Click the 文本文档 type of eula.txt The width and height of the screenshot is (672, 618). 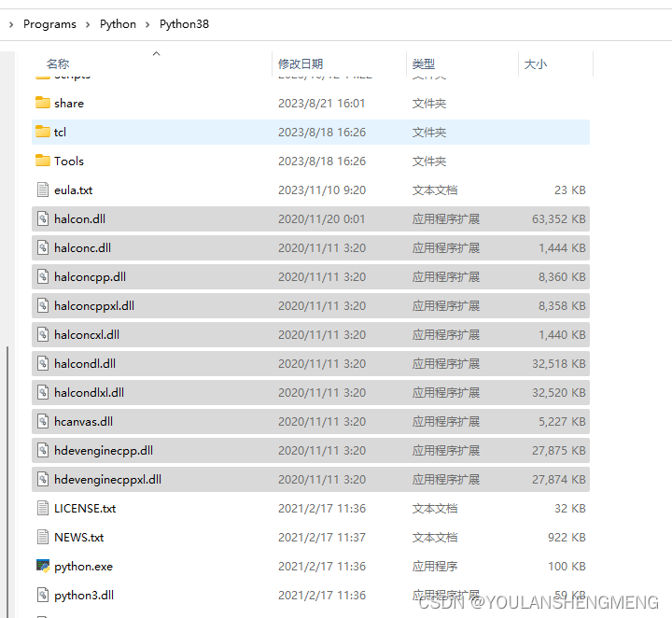(435, 190)
